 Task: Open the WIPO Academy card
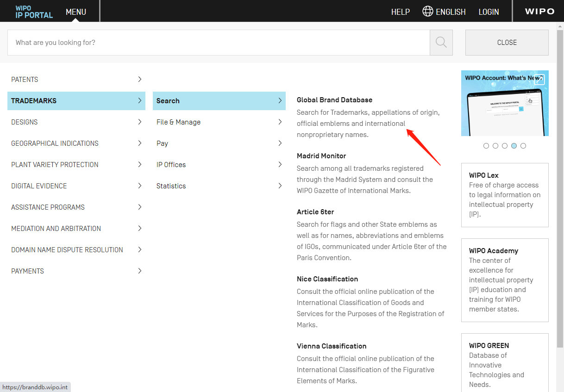coord(505,280)
